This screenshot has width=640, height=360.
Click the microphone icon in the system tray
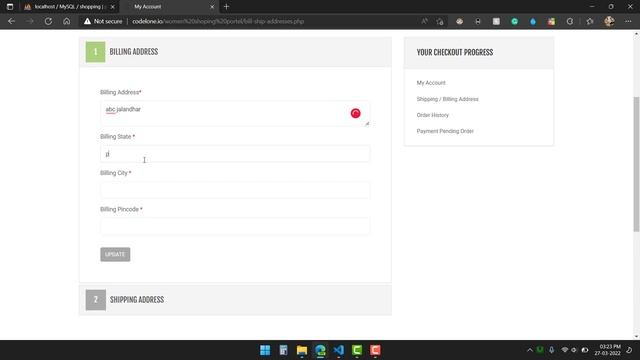(551, 350)
